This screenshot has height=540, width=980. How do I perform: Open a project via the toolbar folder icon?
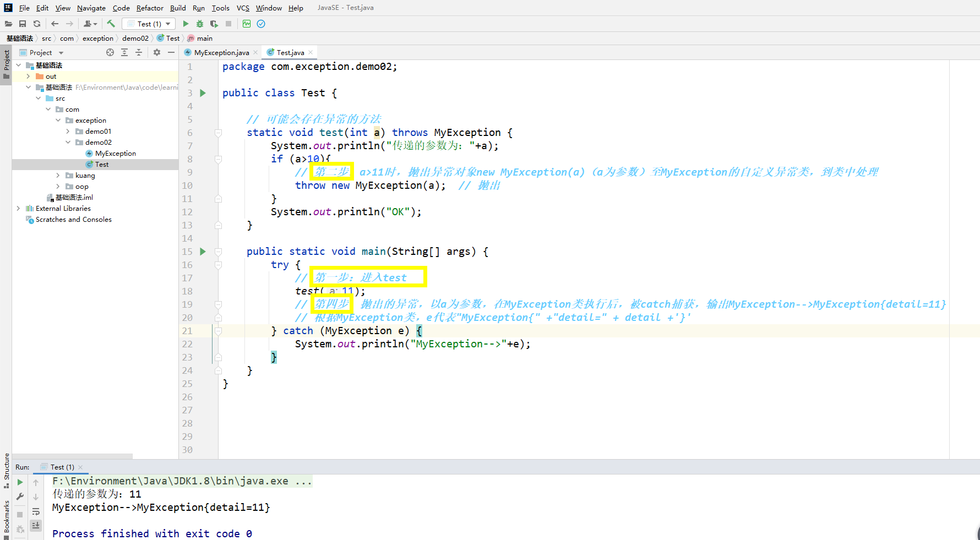click(x=8, y=24)
